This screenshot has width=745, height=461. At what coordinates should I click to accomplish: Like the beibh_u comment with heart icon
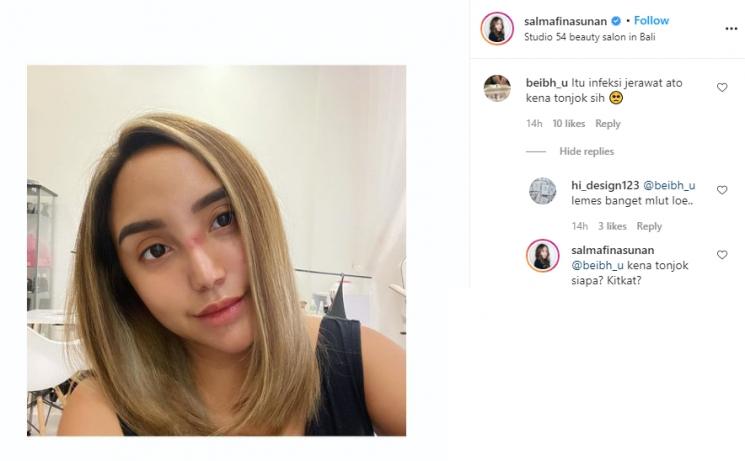(x=722, y=87)
